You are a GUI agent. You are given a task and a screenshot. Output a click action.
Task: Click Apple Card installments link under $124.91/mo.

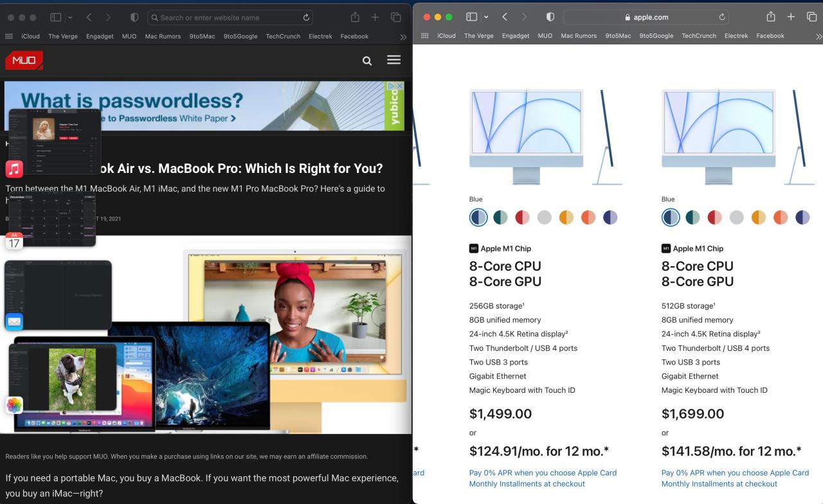pyautogui.click(x=543, y=478)
